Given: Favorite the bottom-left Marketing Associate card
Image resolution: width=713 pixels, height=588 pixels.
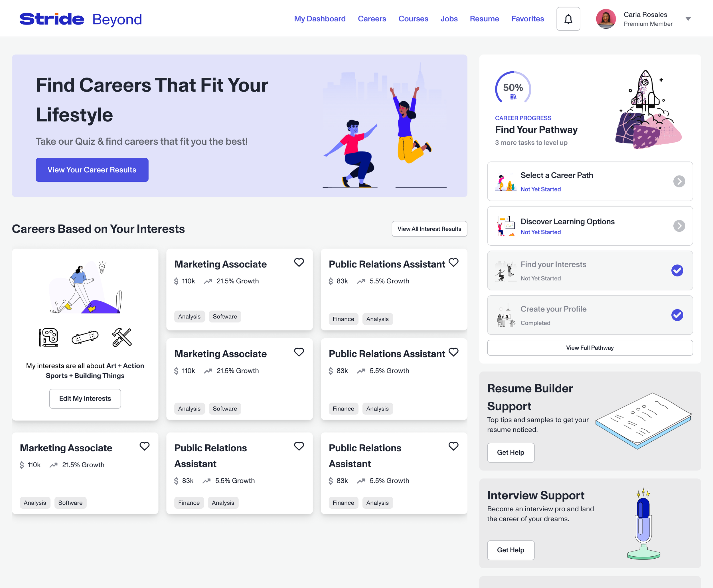Looking at the screenshot, I should pyautogui.click(x=144, y=446).
